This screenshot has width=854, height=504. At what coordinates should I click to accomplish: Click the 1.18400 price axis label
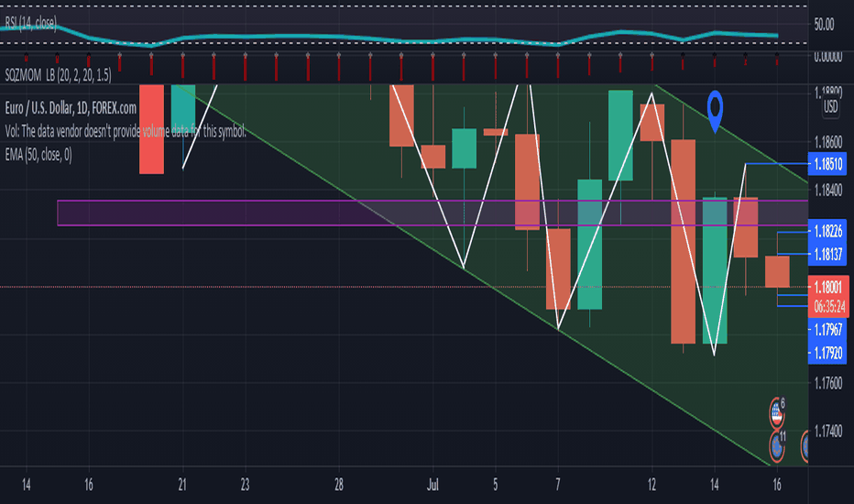click(x=828, y=191)
